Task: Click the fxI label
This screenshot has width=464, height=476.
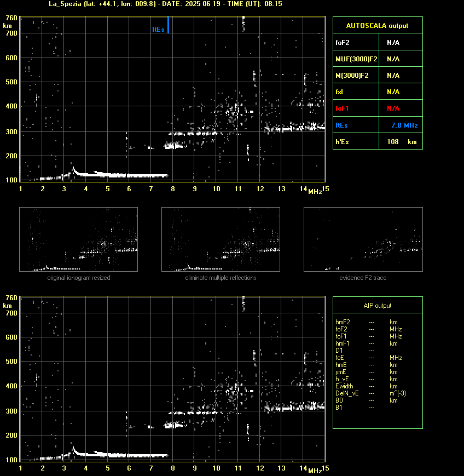Action: click(339, 91)
